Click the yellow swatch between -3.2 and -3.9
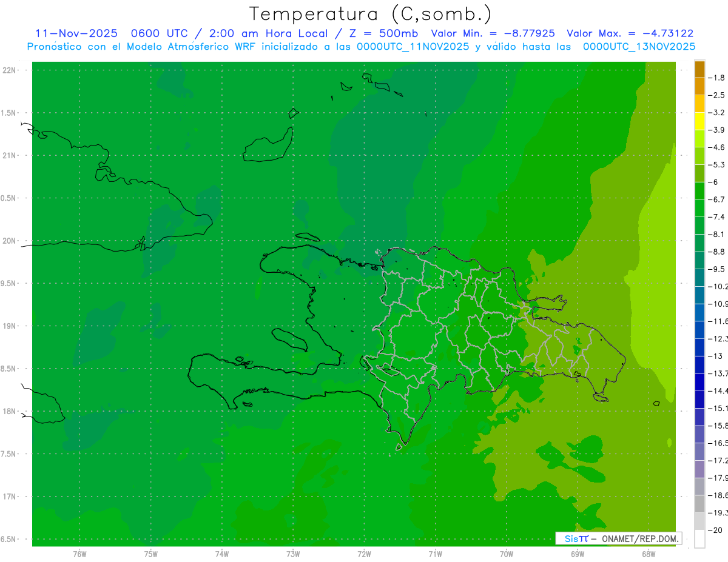The height and width of the screenshot is (562, 728). pos(699,121)
